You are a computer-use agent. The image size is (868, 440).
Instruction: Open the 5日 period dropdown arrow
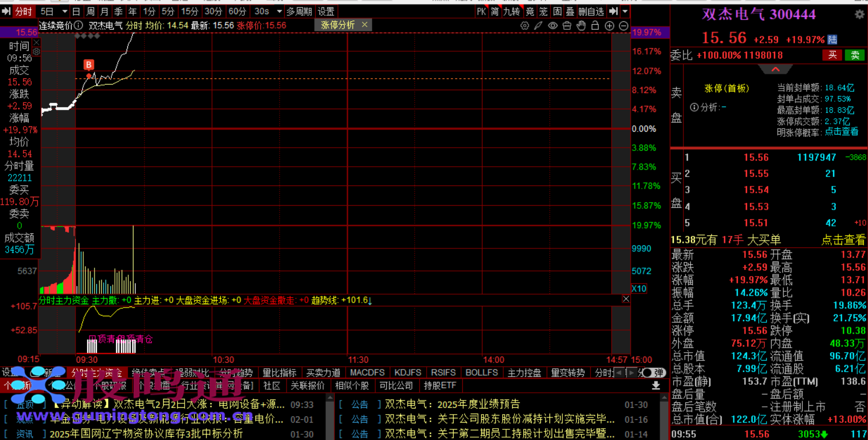click(x=64, y=12)
